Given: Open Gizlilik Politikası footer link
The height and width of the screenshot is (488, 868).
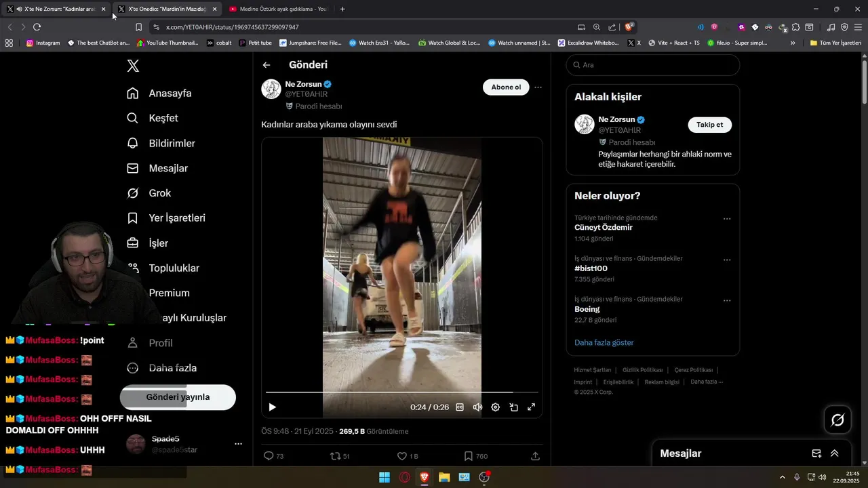Looking at the screenshot, I should click(643, 370).
